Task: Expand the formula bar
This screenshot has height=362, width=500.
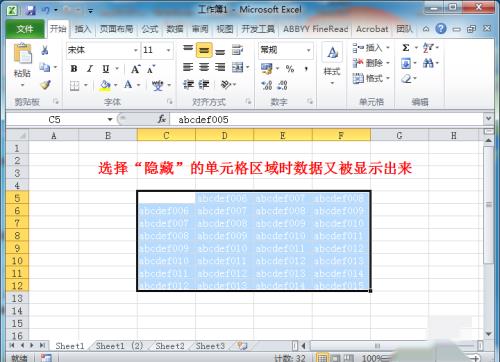Action: point(488,119)
